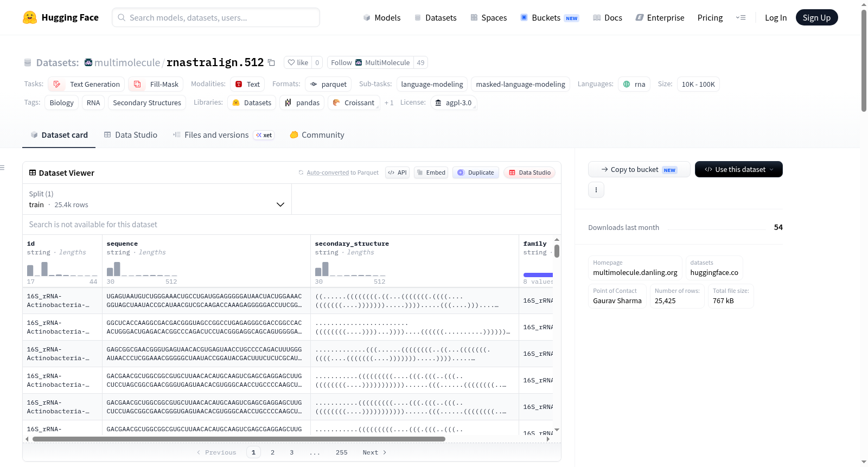Click the Text modality tag
This screenshot has height=467, width=868.
247,84
